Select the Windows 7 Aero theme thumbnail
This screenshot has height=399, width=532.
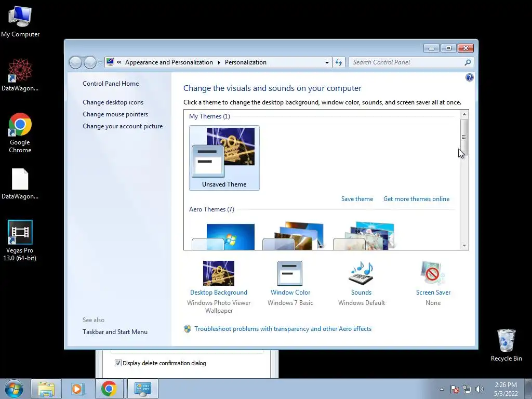(224, 237)
